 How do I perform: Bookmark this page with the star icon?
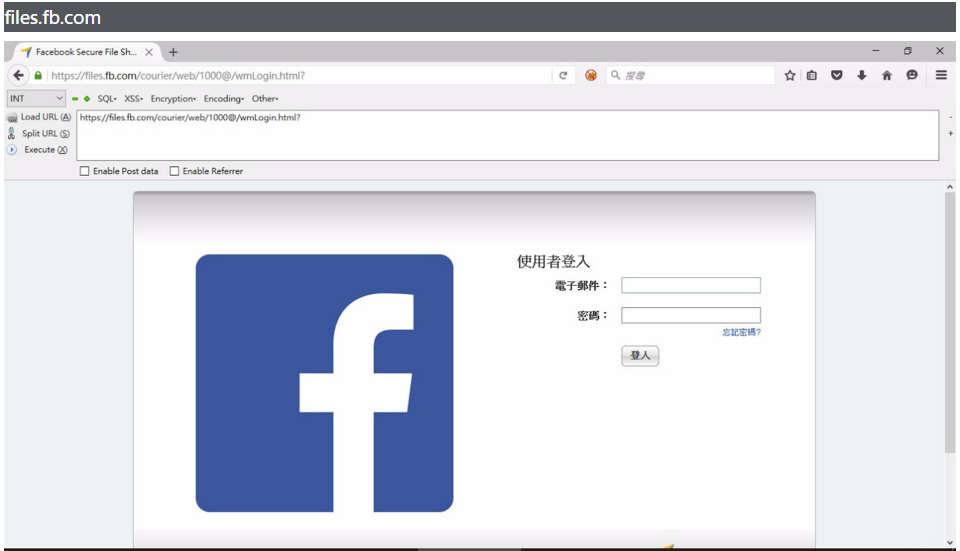pos(790,75)
